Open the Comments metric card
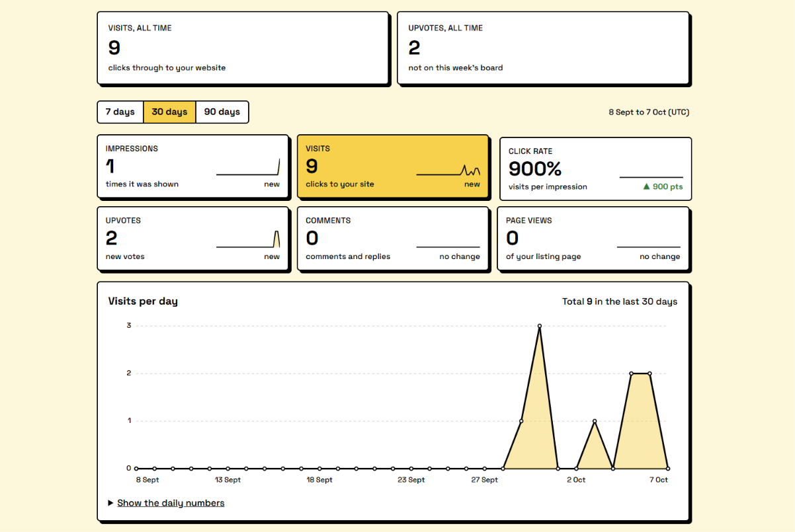Screen dimensions: 795x532 (393, 239)
